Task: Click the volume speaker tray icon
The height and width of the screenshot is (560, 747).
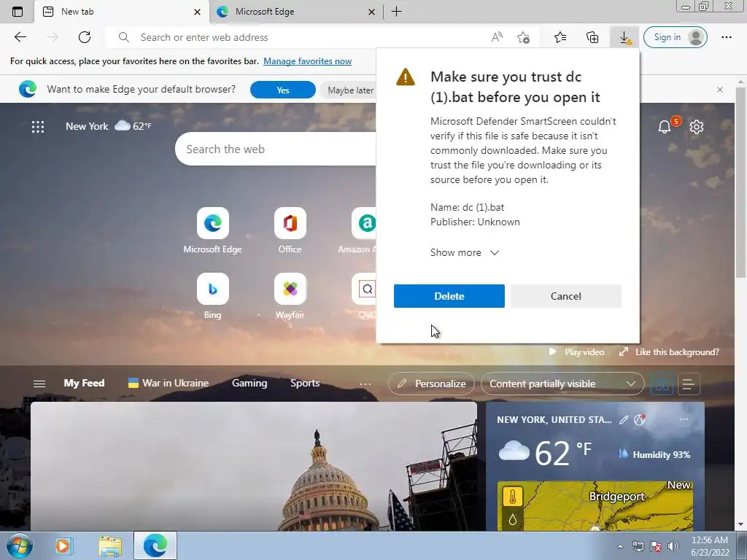Action: (673, 546)
